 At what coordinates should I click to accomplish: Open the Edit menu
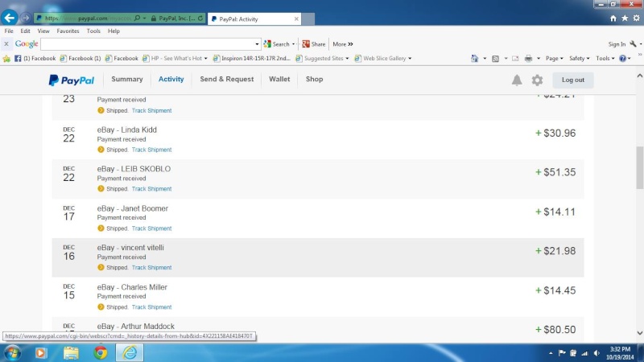tap(25, 31)
